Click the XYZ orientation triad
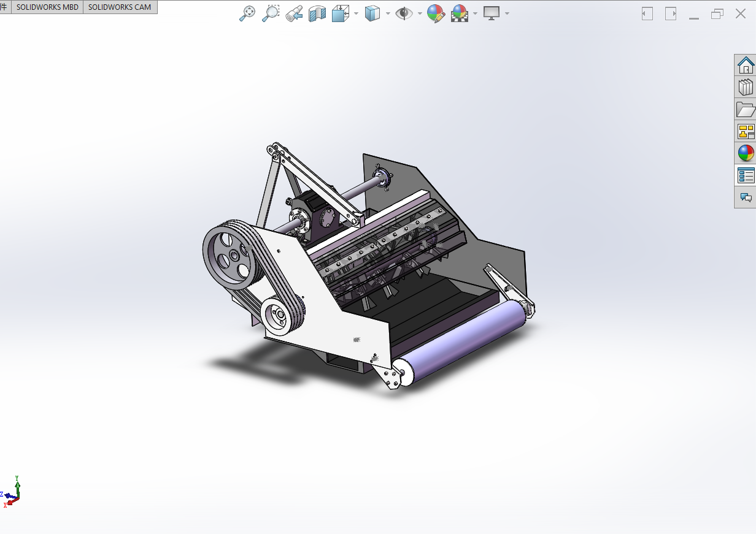Viewport: 756px width, 534px height. pos(11,492)
